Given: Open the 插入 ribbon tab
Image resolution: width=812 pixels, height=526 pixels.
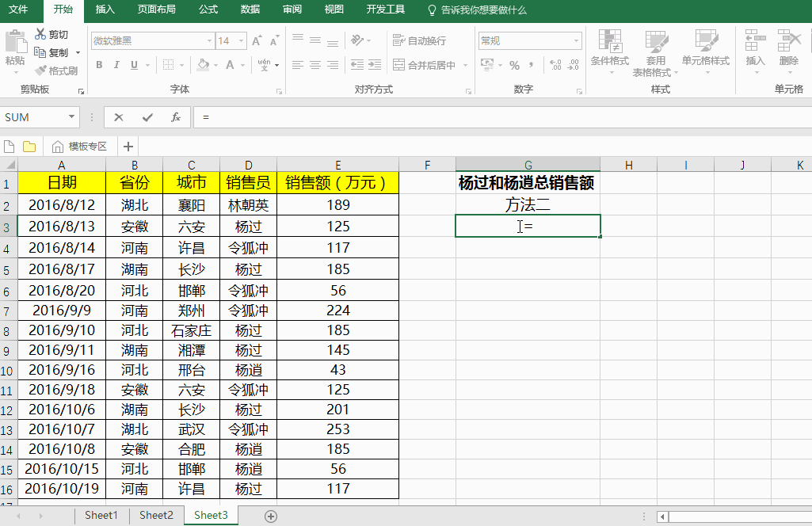Looking at the screenshot, I should coord(105,10).
